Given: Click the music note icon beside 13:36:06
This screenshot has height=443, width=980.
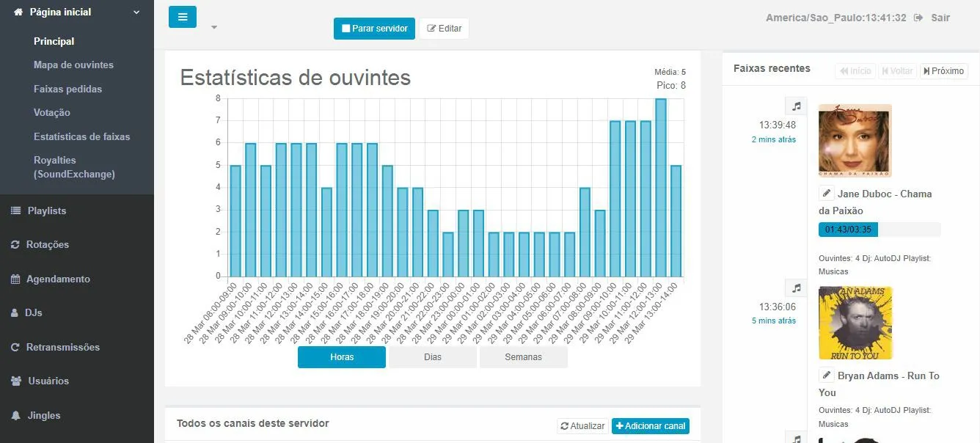Looking at the screenshot, I should [x=796, y=288].
